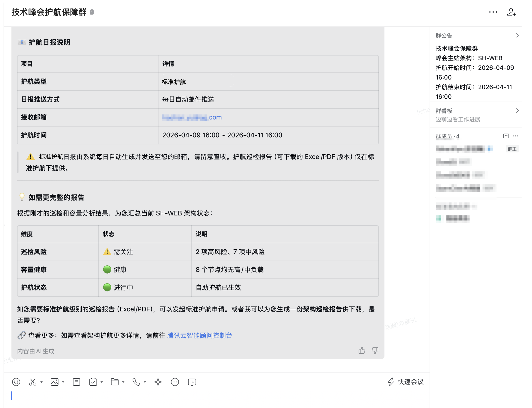Click the task checkbox tool in the toolbar
Image resolution: width=532 pixels, height=408 pixels.
pos(93,382)
